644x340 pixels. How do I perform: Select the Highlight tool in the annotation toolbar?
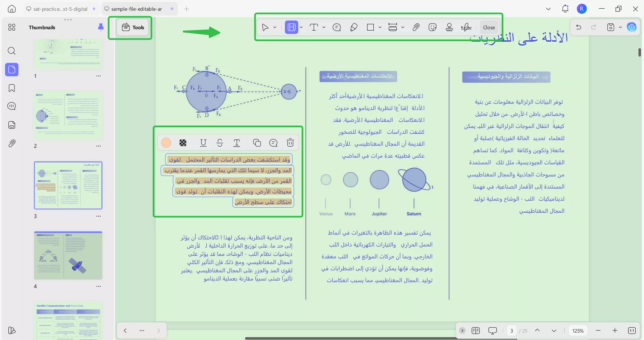tap(291, 27)
